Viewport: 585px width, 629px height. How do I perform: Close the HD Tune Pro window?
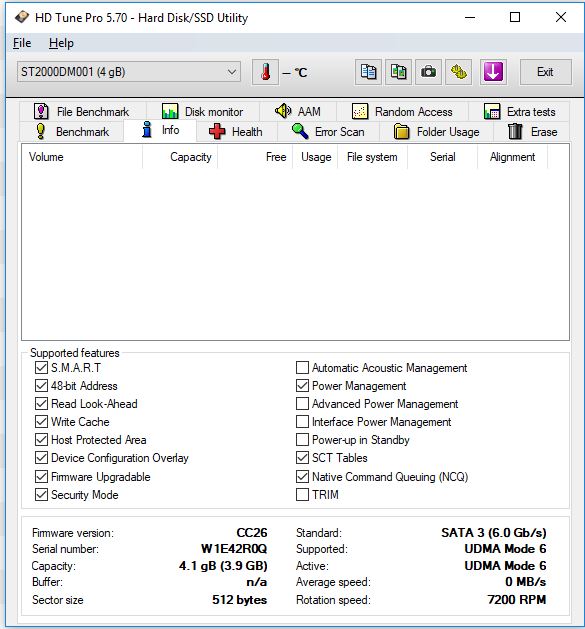pyautogui.click(x=561, y=17)
